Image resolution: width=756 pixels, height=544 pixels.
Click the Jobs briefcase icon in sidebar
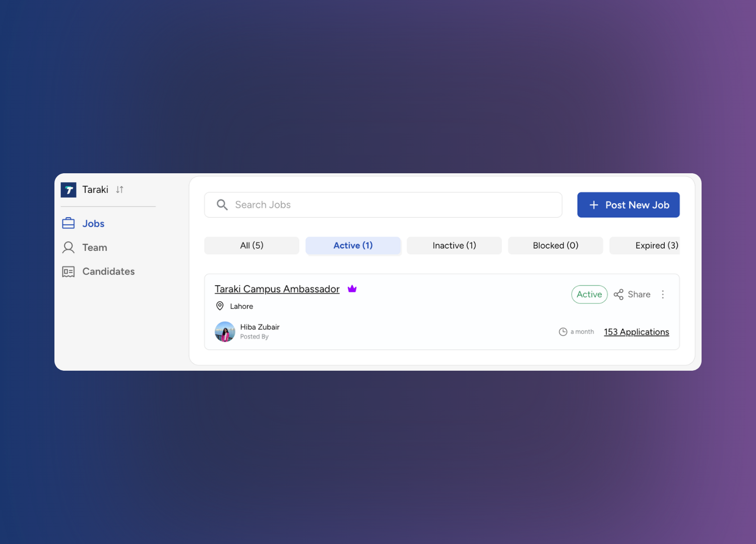(69, 223)
